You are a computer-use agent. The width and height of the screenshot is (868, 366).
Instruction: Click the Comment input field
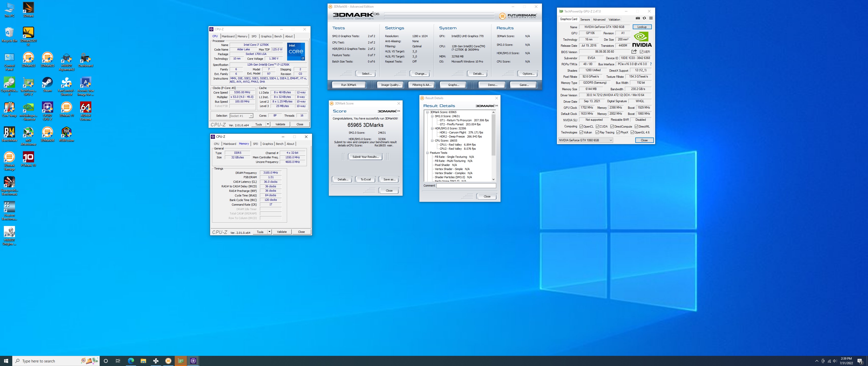(x=466, y=186)
